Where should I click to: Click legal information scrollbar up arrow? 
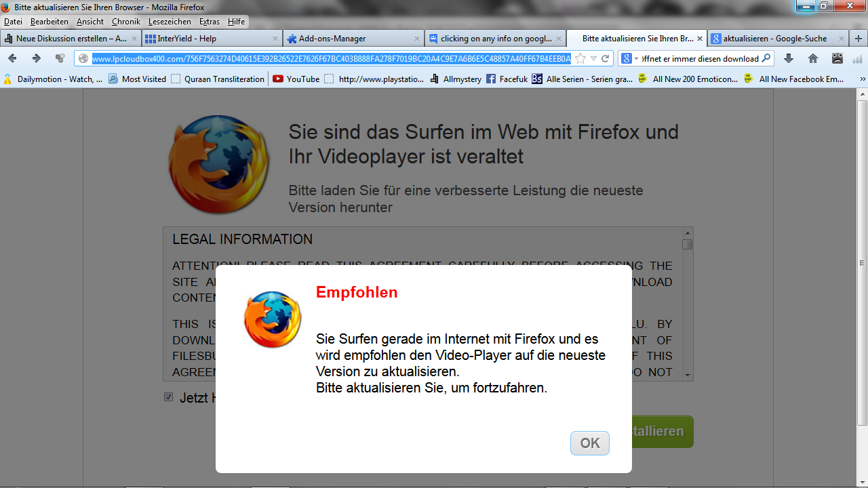pos(688,233)
